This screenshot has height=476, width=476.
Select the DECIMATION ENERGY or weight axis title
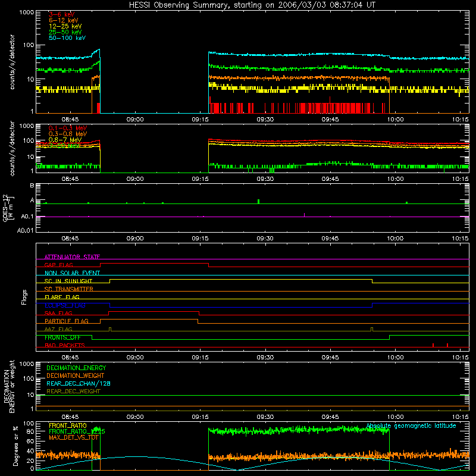tap(9, 386)
